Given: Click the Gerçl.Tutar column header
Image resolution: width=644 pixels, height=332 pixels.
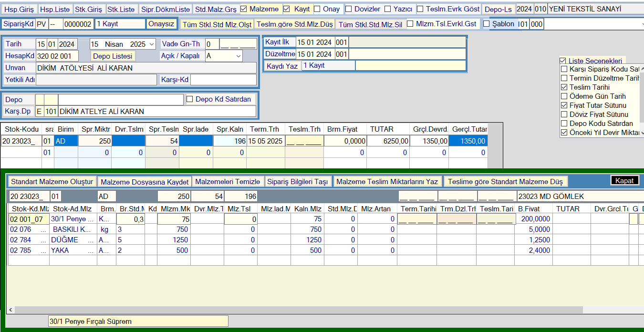Looking at the screenshot, I should click(469, 129).
